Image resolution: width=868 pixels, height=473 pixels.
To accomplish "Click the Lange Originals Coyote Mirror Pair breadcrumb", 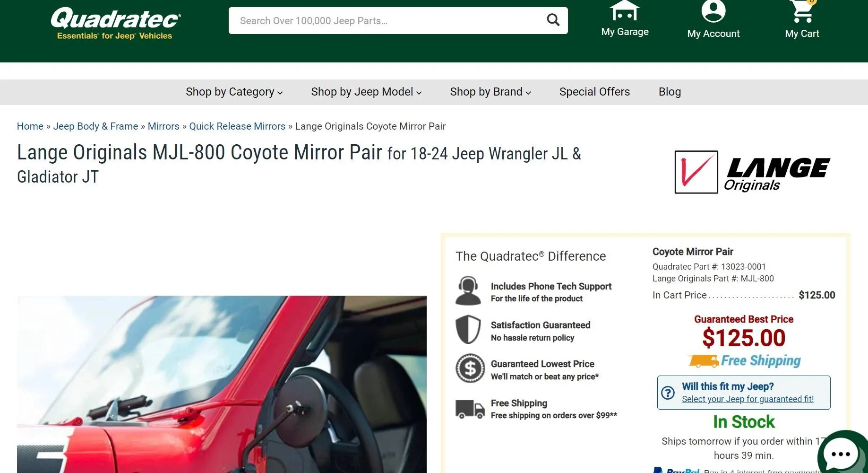I will 370,126.
